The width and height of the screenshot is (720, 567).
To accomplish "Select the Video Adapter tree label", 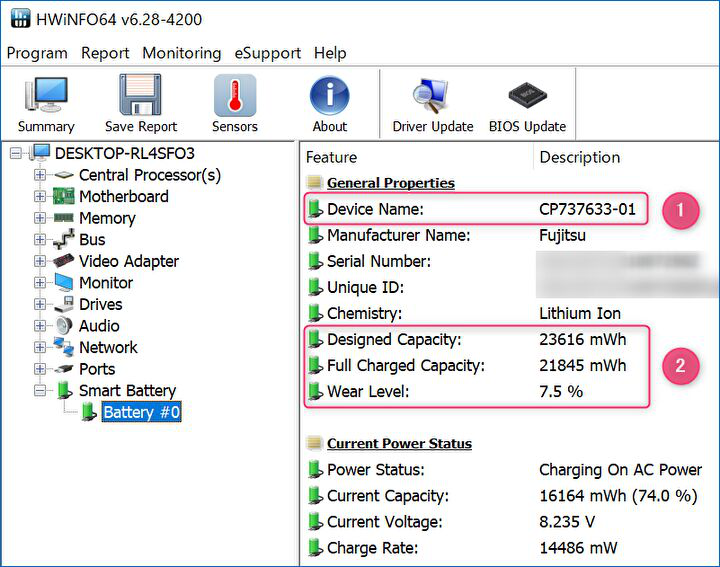I will (x=129, y=261).
